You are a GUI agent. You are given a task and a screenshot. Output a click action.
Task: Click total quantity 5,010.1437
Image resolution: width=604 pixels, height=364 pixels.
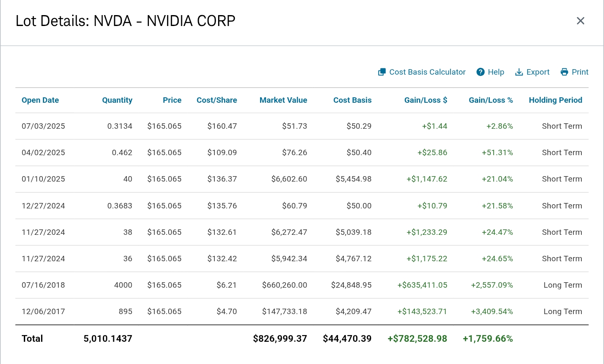[x=108, y=339]
